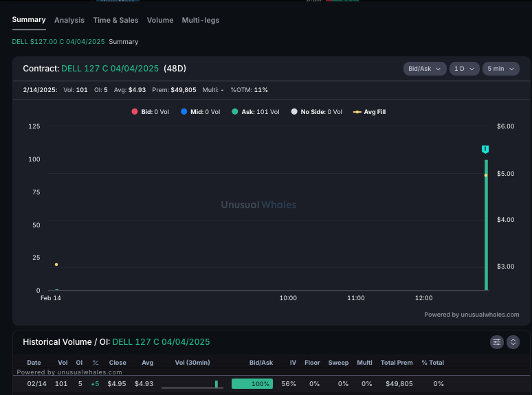532x395 pixels.
Task: Toggle the Bid volume legend red dot
Action: (x=134, y=111)
